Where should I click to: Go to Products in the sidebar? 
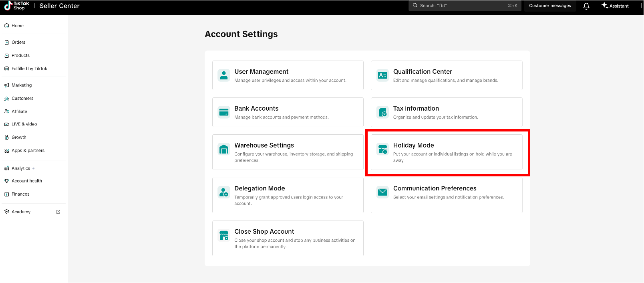tap(20, 55)
